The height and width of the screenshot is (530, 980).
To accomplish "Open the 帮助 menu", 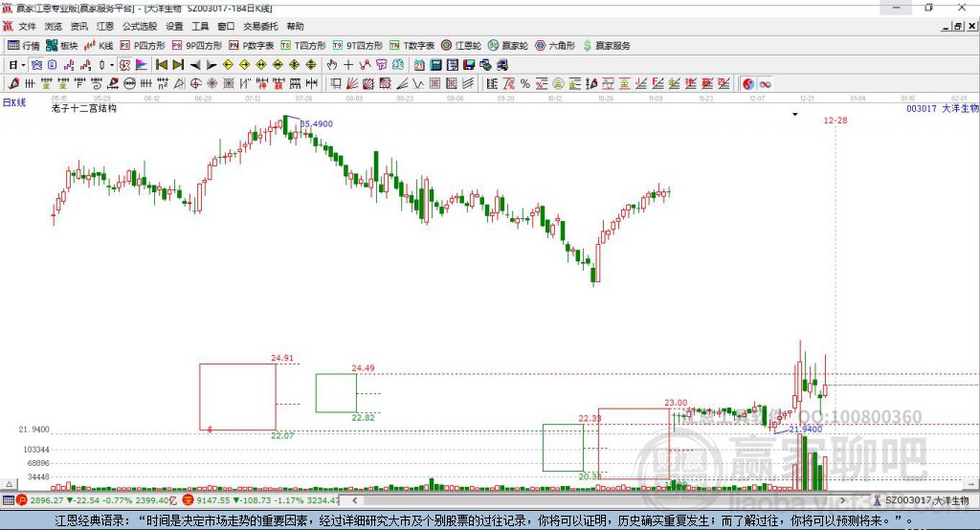I will click(x=295, y=26).
